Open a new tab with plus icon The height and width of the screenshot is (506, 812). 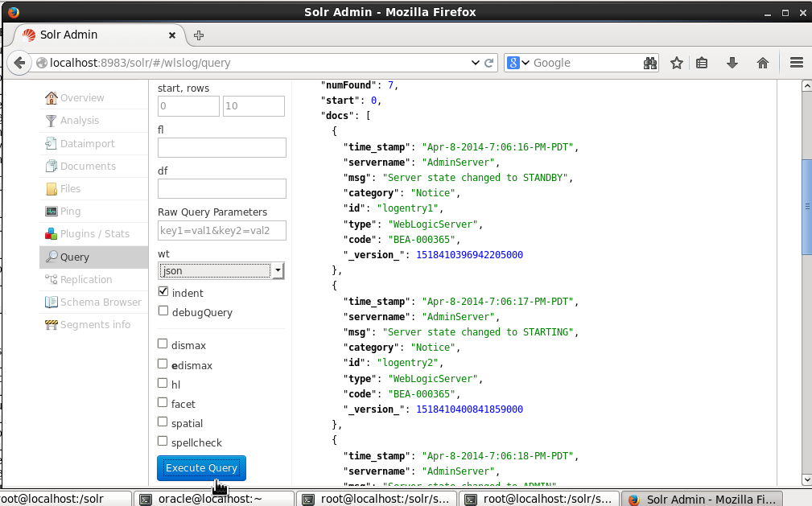198,35
